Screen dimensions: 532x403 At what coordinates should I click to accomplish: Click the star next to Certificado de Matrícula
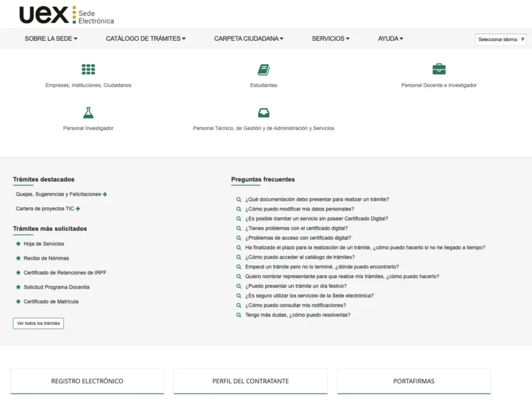19,301
